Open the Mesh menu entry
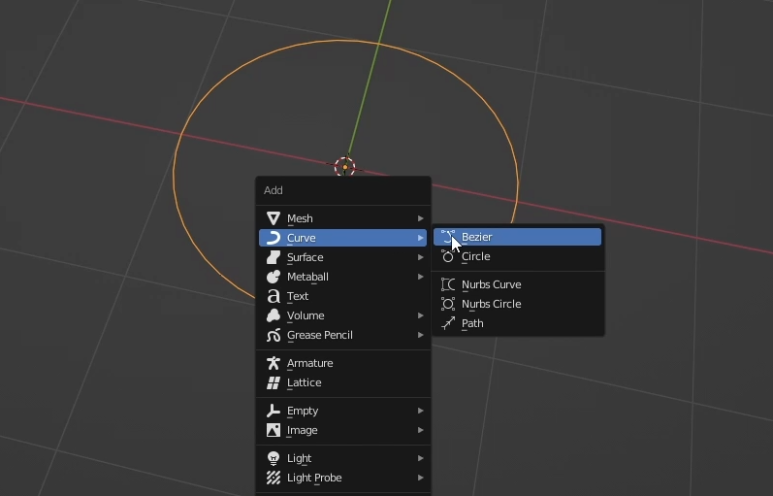The height and width of the screenshot is (496, 773). [343, 218]
